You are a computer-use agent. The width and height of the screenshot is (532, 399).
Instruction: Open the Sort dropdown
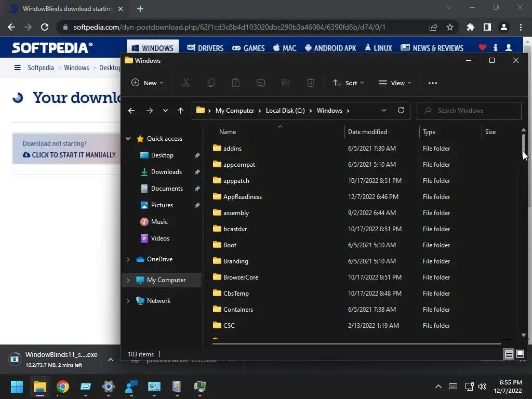pyautogui.click(x=349, y=83)
